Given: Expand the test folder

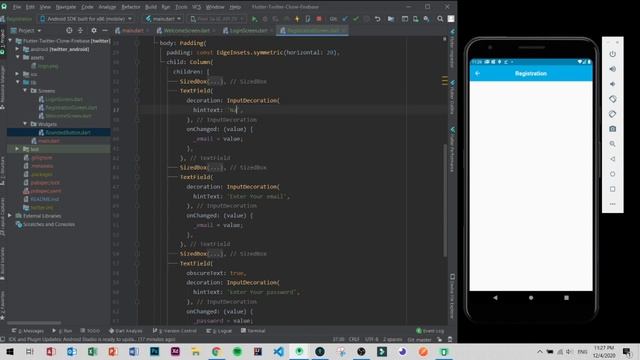Looking at the screenshot, I should click(17, 149).
